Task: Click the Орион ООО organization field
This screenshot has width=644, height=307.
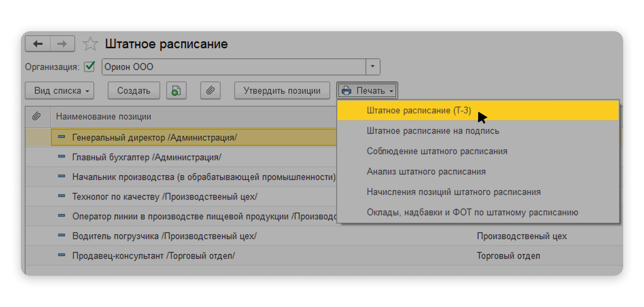Action: click(x=234, y=67)
